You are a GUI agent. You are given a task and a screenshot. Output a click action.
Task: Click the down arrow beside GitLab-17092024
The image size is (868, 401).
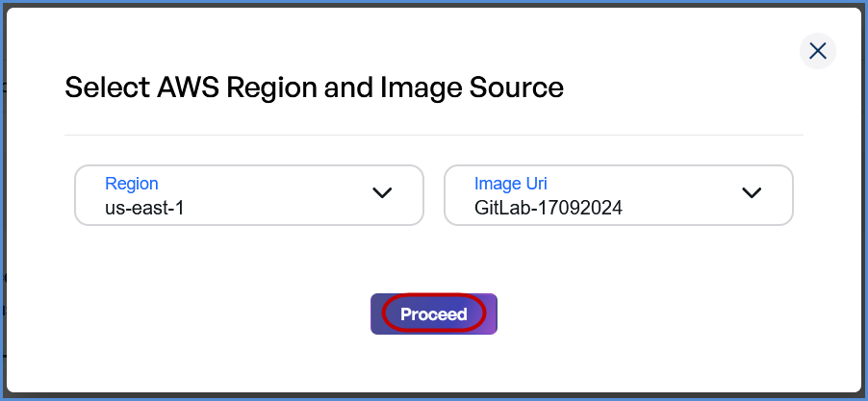[752, 193]
